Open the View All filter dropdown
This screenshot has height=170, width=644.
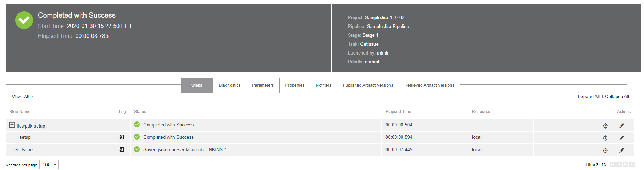tap(29, 97)
